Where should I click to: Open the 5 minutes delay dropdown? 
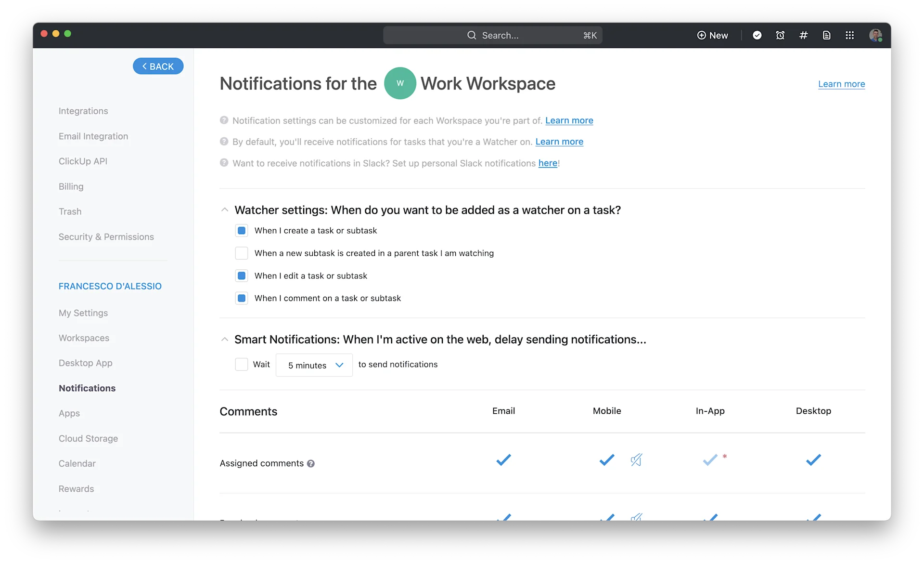[x=314, y=365]
